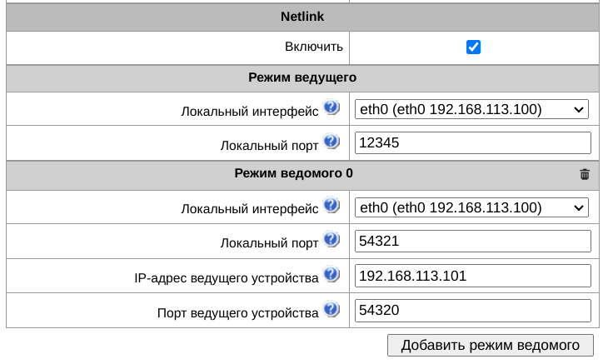Select the IP address field 192.168.113.101
603x364 pixels.
point(472,276)
